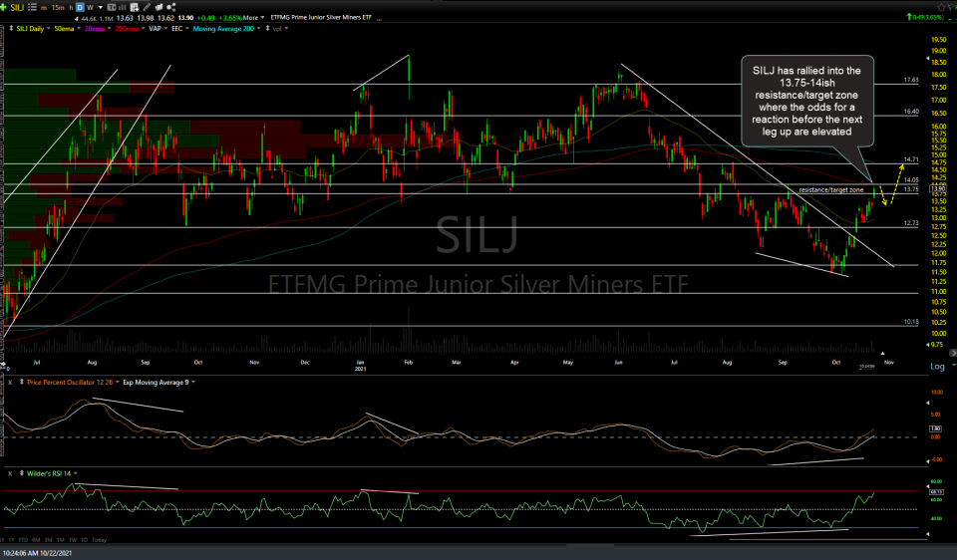Click the 13.90 current price tag
Image resolution: width=957 pixels, height=560 pixels.
pyautogui.click(x=937, y=188)
